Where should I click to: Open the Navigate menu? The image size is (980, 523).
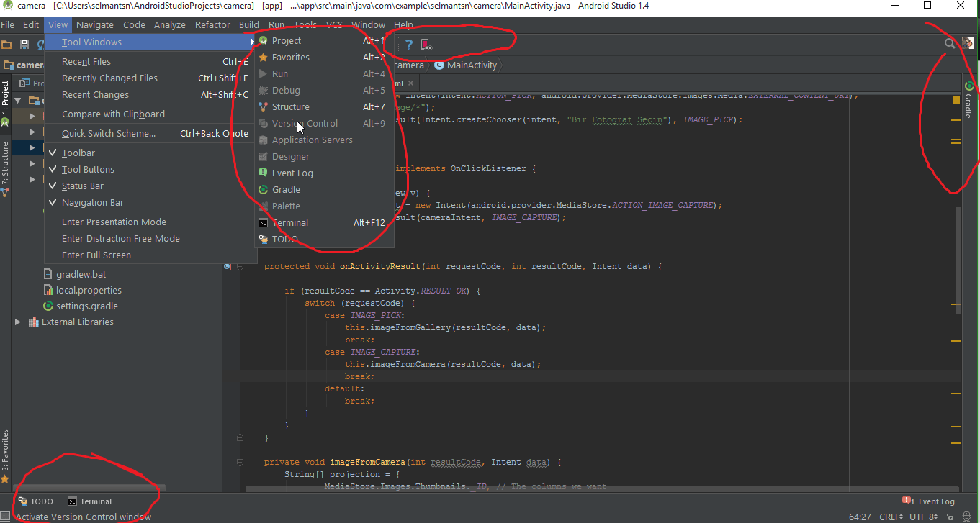tap(95, 24)
